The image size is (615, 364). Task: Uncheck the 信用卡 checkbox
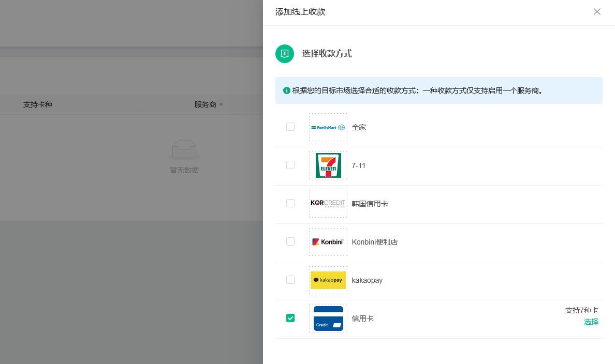pyautogui.click(x=290, y=318)
